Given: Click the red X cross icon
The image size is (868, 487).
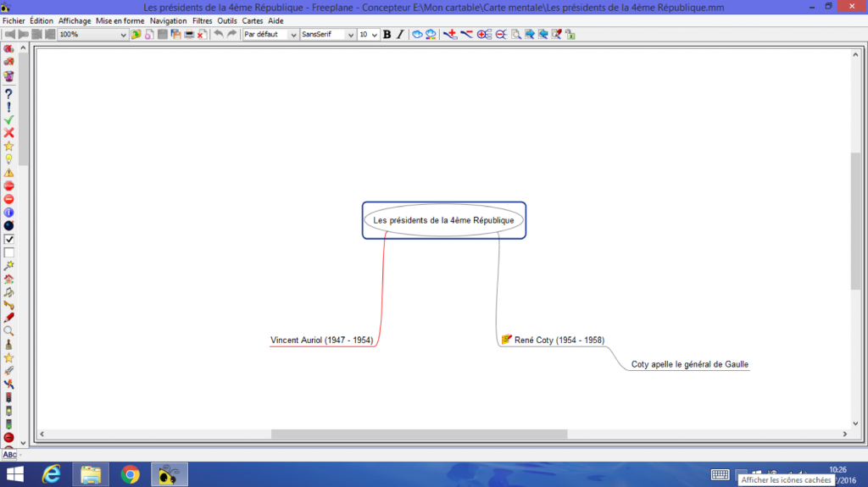Looking at the screenshot, I should [8, 133].
